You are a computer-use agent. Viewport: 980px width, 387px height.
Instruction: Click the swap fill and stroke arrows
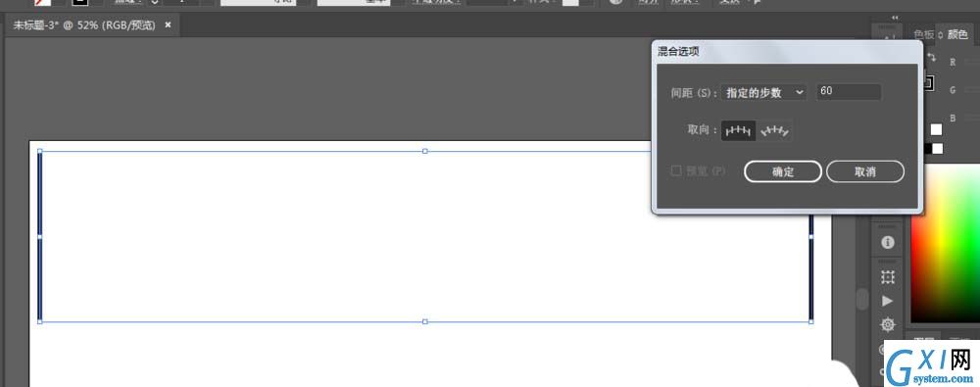931,58
